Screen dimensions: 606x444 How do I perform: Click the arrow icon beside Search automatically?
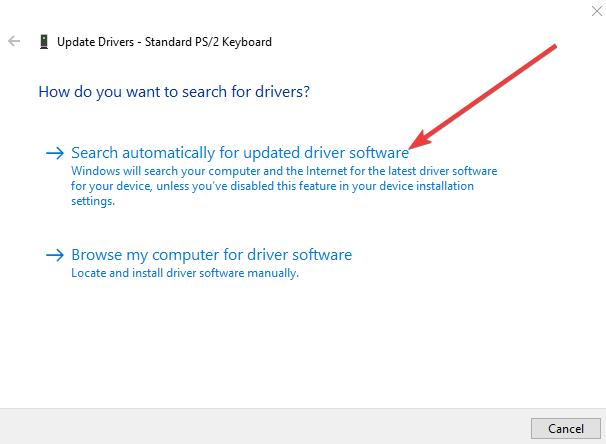tap(54, 153)
